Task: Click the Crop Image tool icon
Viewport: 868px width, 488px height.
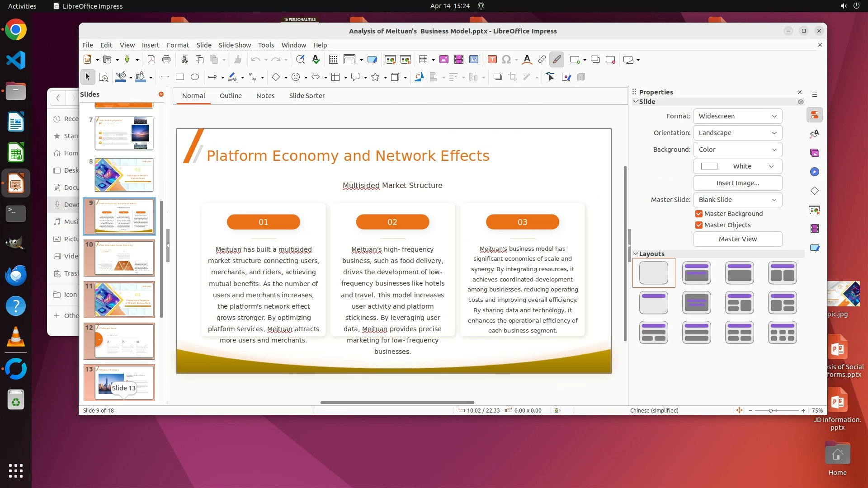Action: tap(513, 77)
